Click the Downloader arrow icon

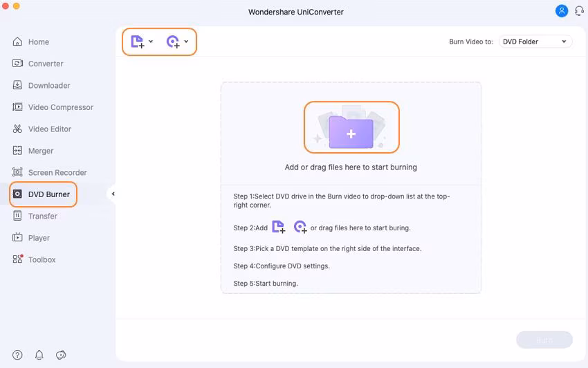[x=17, y=85]
